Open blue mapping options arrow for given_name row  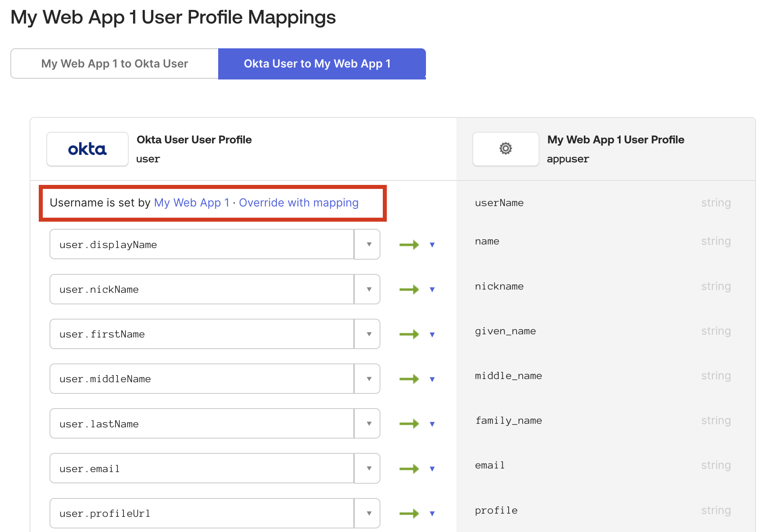(432, 335)
